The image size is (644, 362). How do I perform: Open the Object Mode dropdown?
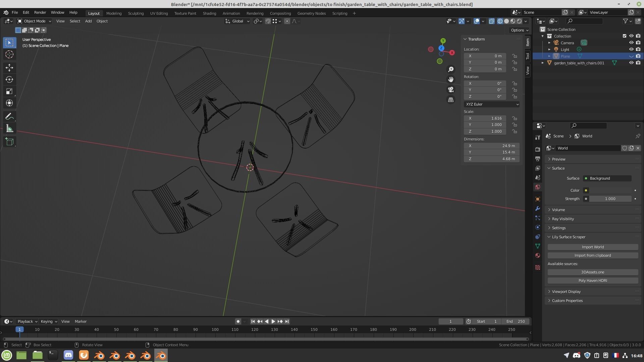(34, 21)
